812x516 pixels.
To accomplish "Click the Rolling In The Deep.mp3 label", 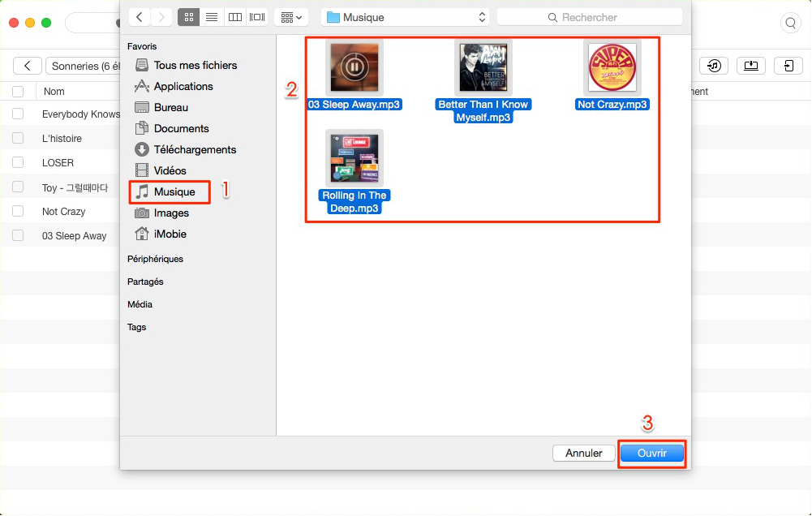I will [354, 201].
